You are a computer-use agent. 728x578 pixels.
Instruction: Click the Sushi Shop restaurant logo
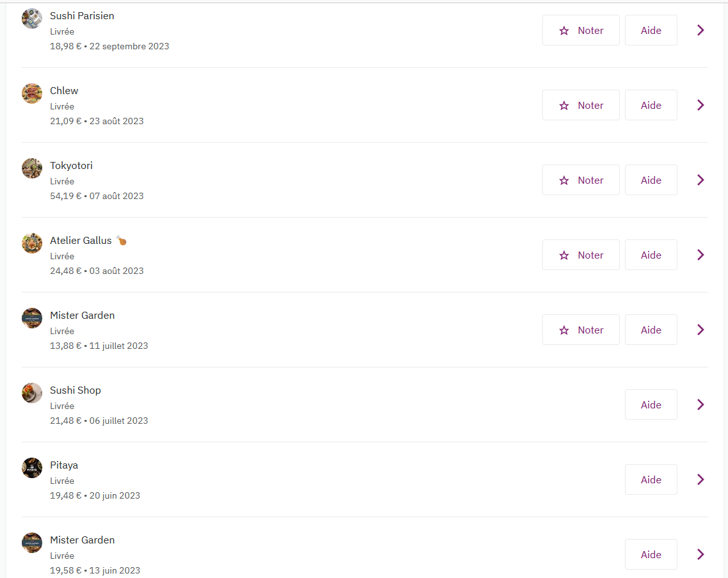[32, 393]
